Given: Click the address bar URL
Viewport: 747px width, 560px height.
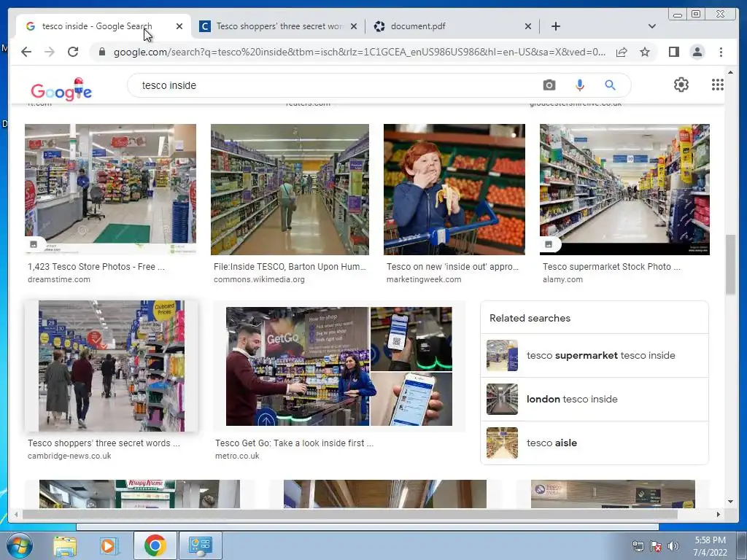Looking at the screenshot, I should pyautogui.click(x=360, y=52).
